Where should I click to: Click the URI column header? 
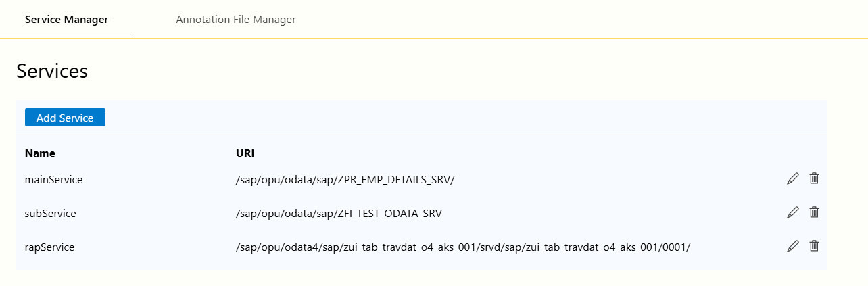coord(245,153)
